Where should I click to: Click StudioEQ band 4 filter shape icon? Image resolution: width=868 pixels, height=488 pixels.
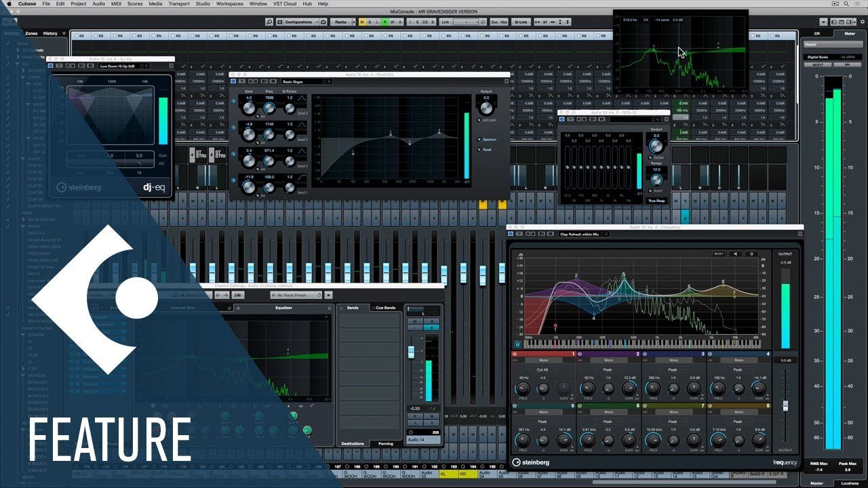(302, 98)
